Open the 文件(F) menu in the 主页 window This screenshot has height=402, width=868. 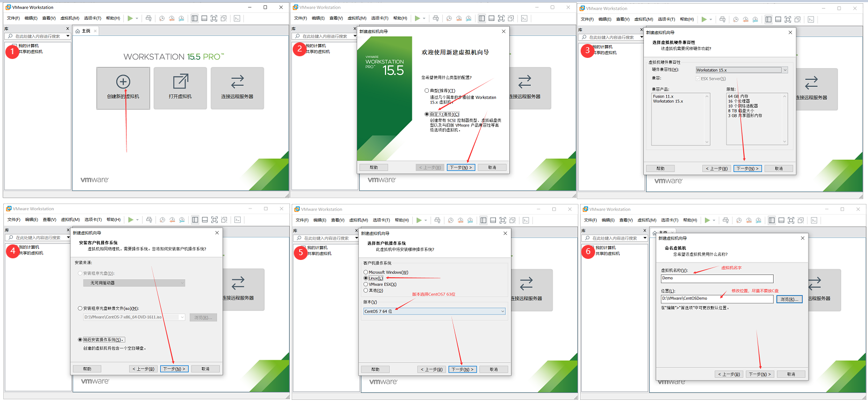click(x=13, y=18)
